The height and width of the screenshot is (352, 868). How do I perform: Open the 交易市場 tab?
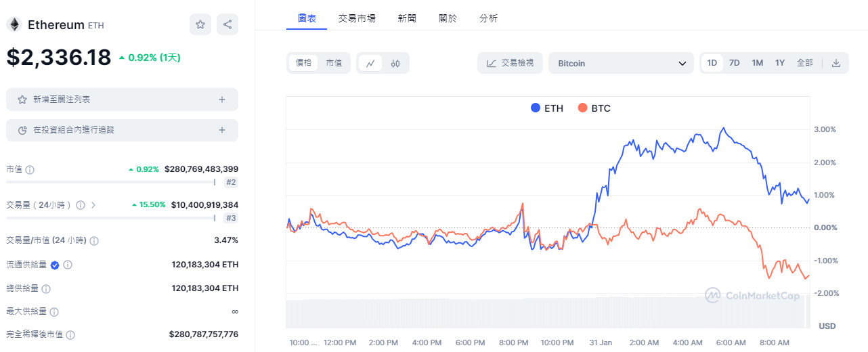357,18
